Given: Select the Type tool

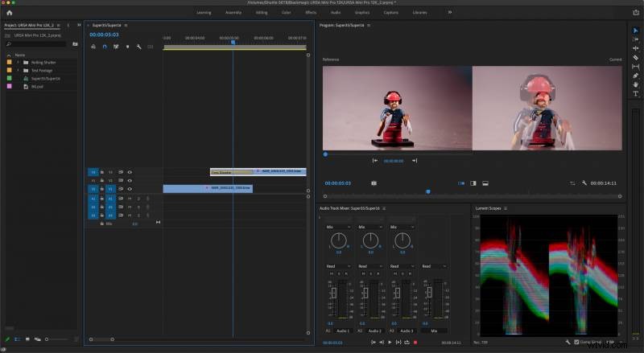Looking at the screenshot, I should click(x=635, y=93).
